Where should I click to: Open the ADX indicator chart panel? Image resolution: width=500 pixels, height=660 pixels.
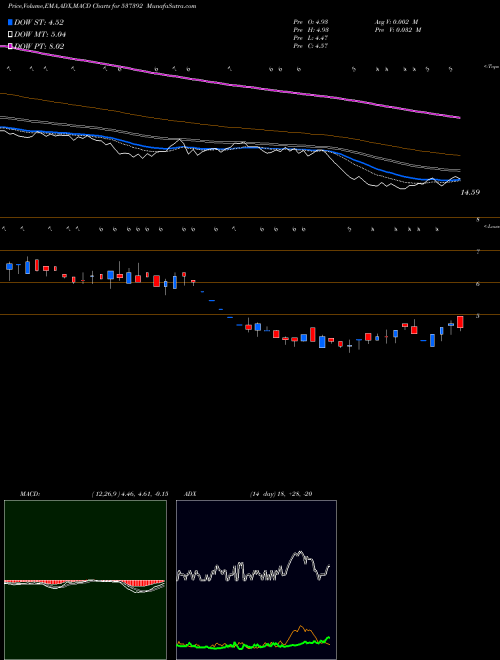pos(256,580)
